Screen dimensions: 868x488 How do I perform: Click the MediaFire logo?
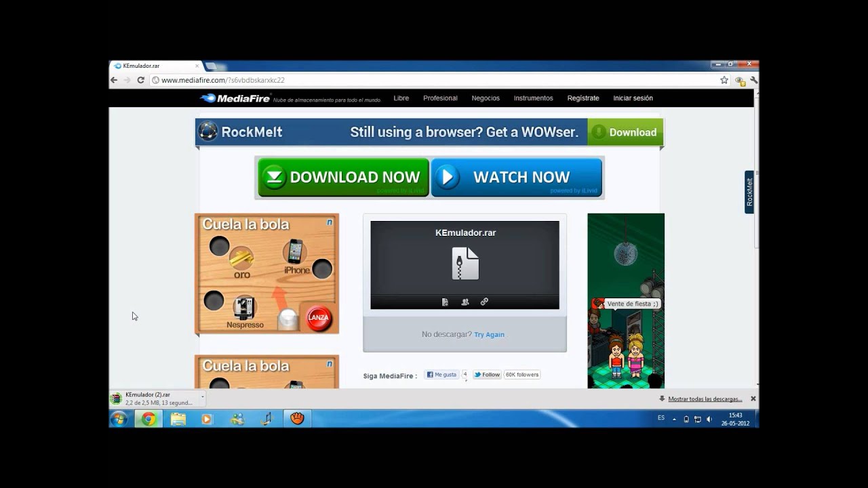[x=234, y=98]
